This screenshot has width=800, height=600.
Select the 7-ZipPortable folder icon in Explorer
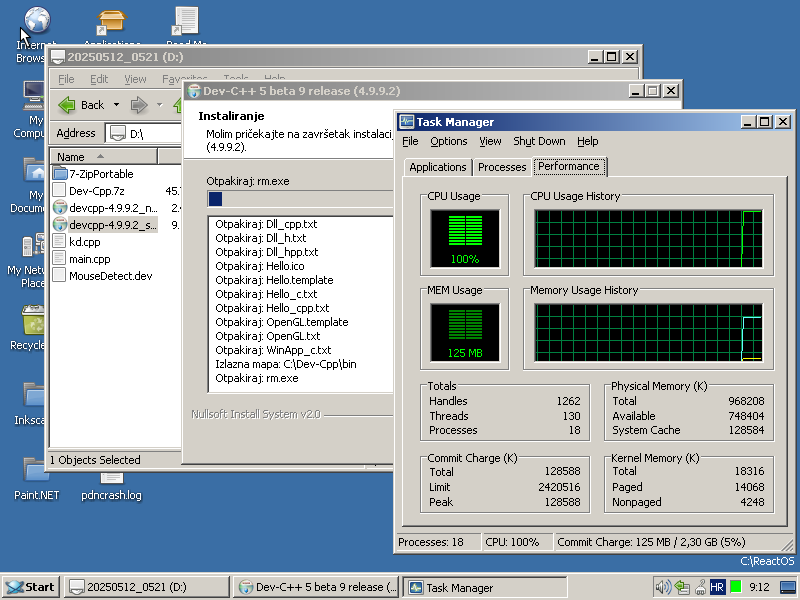coord(60,173)
